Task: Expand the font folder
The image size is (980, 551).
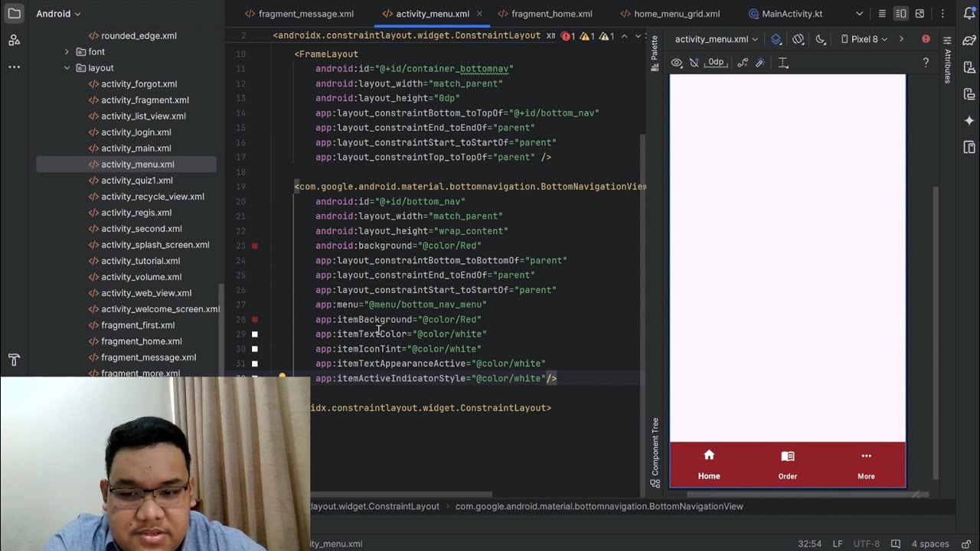Action: click(67, 52)
